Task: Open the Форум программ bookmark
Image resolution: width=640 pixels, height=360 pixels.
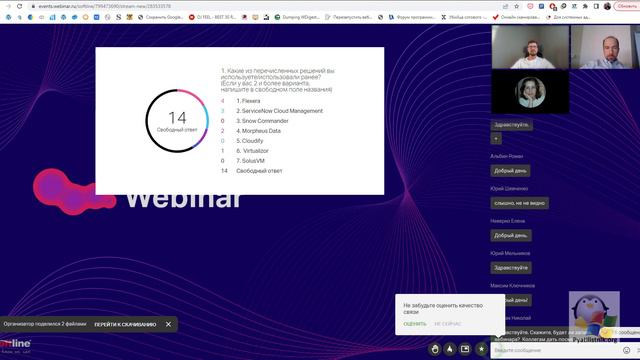Action: (x=411, y=17)
